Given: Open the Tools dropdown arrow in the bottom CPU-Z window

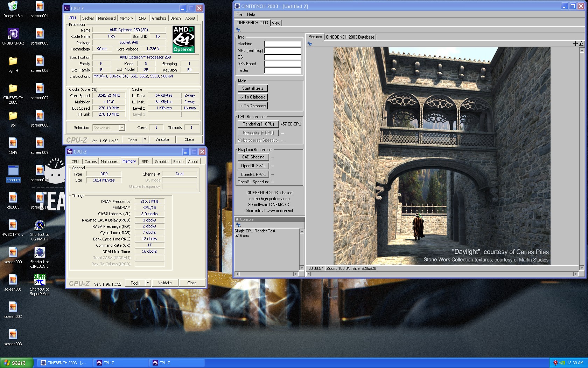Looking at the screenshot, I should pos(148,283).
